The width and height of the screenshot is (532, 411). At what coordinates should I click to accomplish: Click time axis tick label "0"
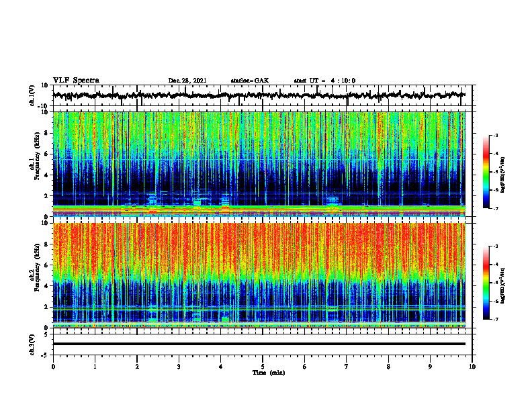(53, 367)
